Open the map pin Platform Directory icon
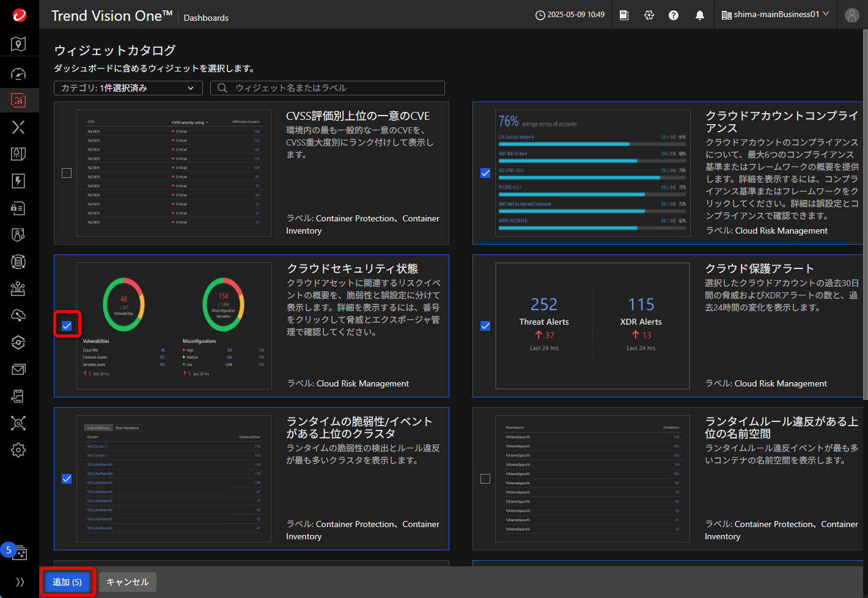868x598 pixels. click(18, 43)
